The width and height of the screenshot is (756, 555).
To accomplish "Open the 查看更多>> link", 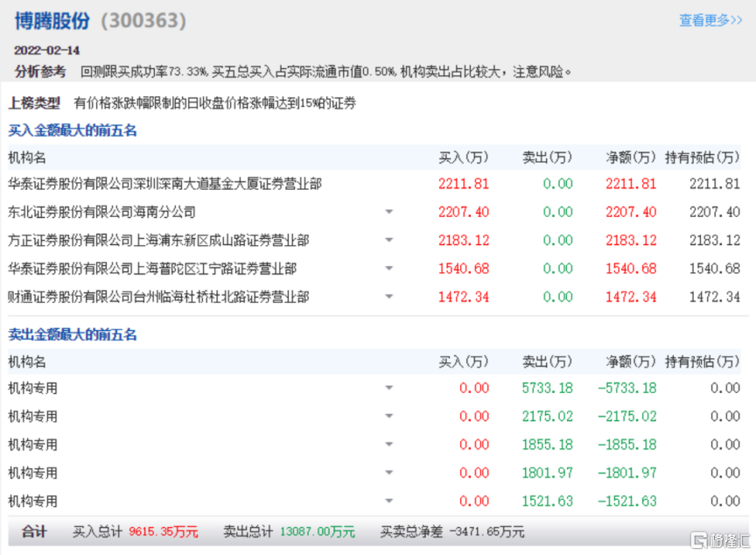I will pyautogui.click(x=710, y=20).
